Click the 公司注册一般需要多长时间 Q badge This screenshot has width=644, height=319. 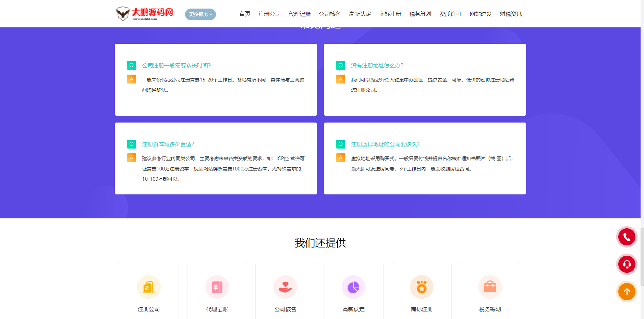click(x=131, y=65)
